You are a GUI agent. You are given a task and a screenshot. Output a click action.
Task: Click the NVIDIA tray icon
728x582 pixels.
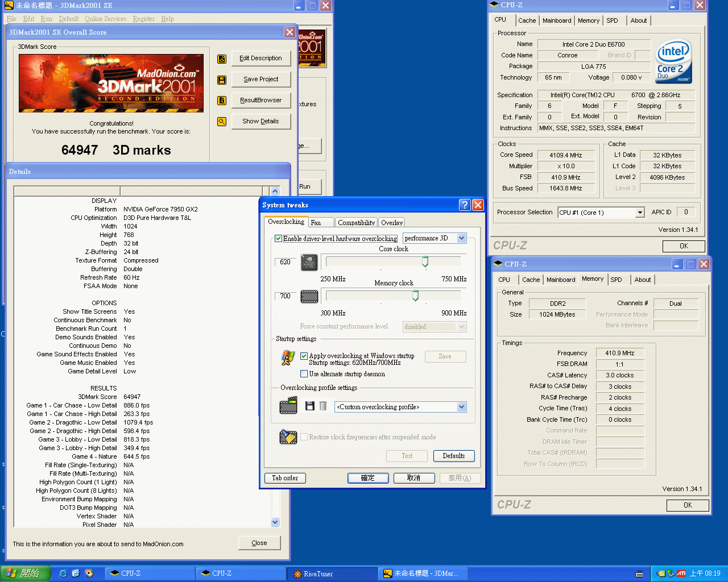[660, 573]
